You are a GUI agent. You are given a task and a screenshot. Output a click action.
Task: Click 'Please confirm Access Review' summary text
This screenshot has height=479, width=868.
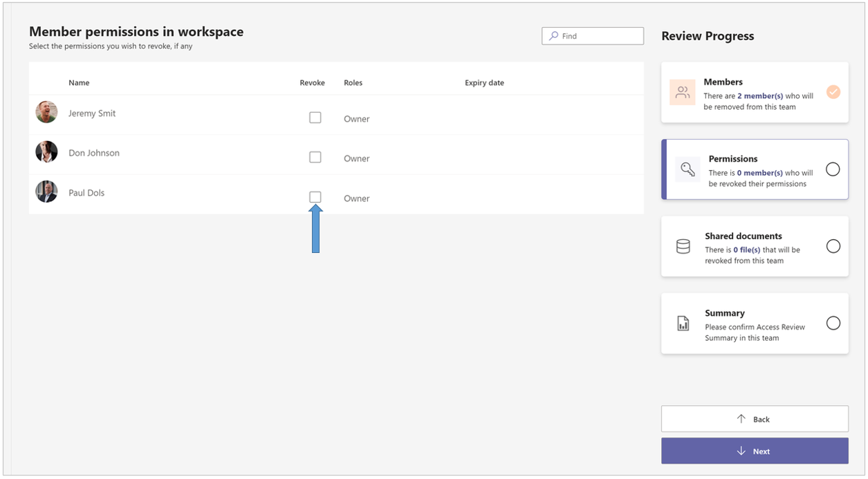tap(755, 327)
